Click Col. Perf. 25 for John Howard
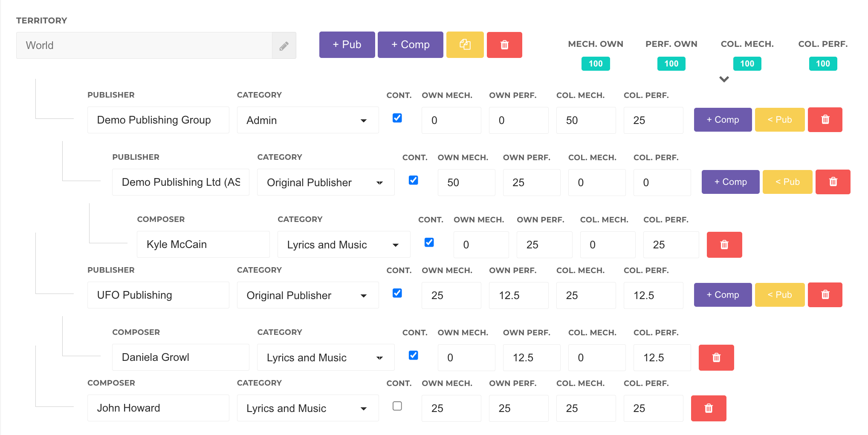 653,408
